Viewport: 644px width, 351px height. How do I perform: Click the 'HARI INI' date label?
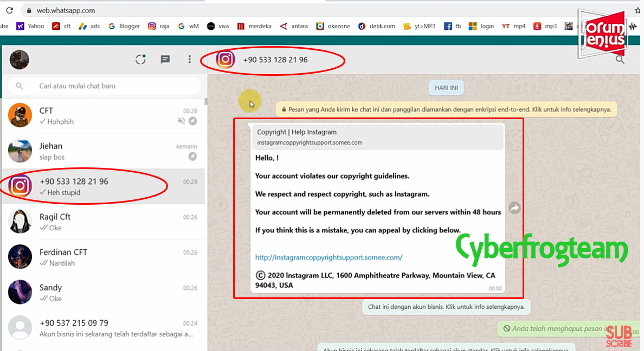click(446, 88)
